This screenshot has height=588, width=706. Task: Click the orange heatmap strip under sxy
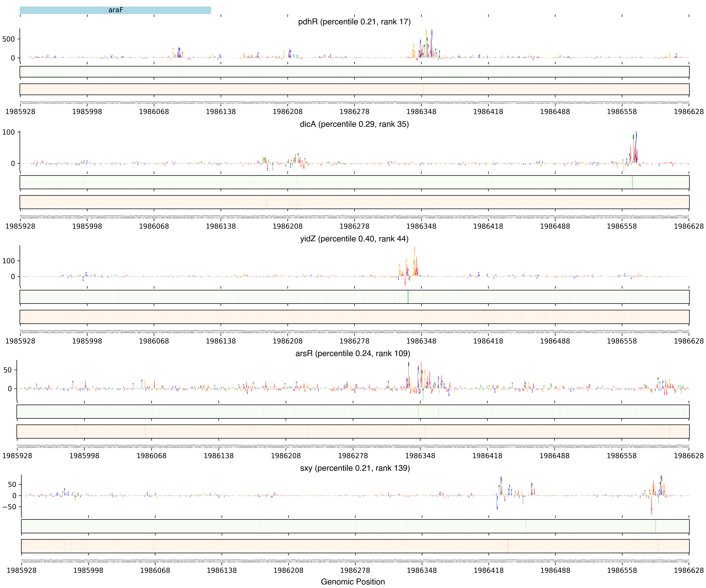[x=355, y=546]
